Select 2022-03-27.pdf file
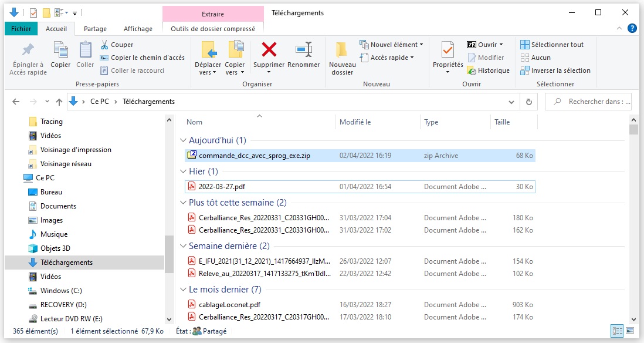 (x=360, y=187)
